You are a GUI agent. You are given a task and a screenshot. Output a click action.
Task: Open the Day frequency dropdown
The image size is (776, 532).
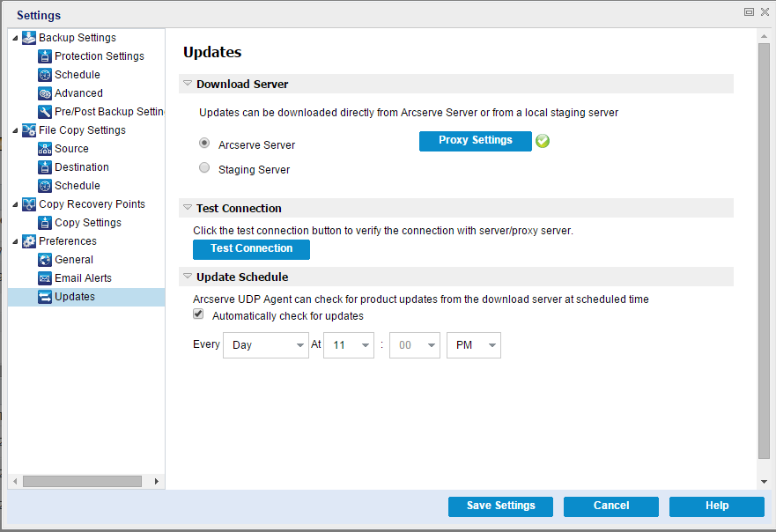(265, 345)
